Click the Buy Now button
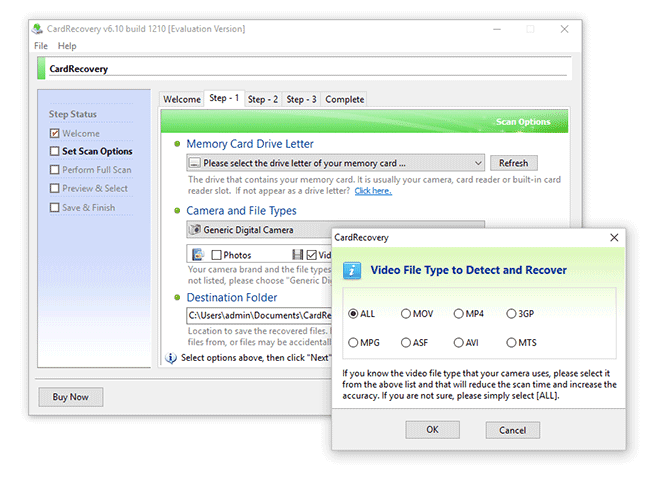Screen dimensions: 650x478 [70, 397]
